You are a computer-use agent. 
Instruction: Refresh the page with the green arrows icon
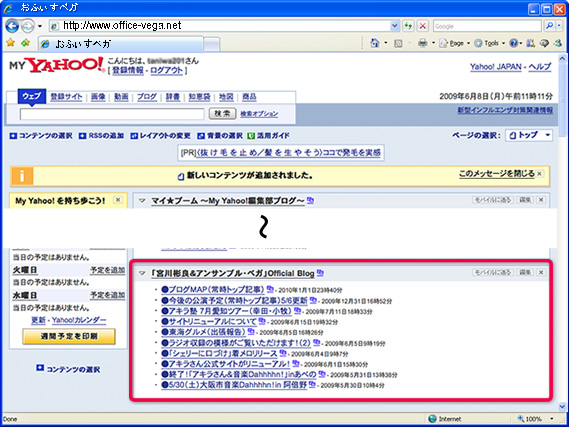click(x=408, y=26)
